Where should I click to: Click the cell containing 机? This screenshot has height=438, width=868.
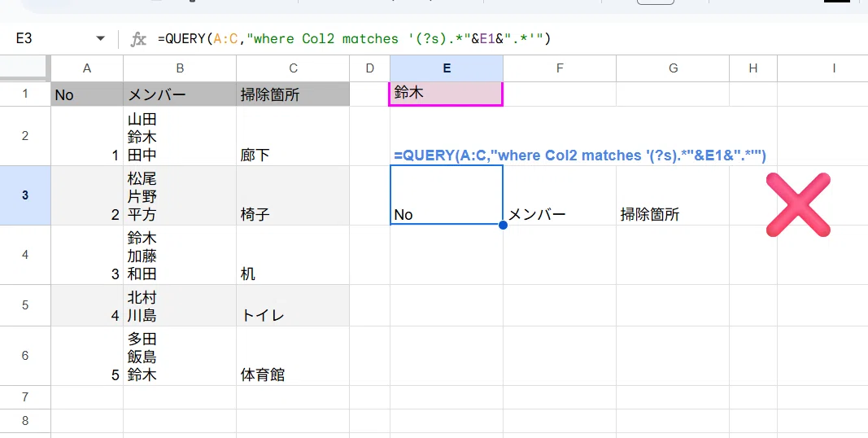pos(293,255)
